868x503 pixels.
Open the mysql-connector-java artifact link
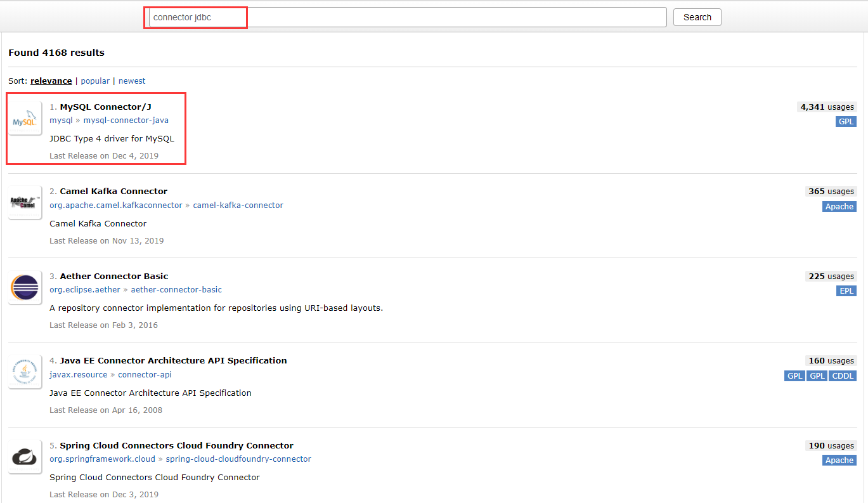point(126,121)
